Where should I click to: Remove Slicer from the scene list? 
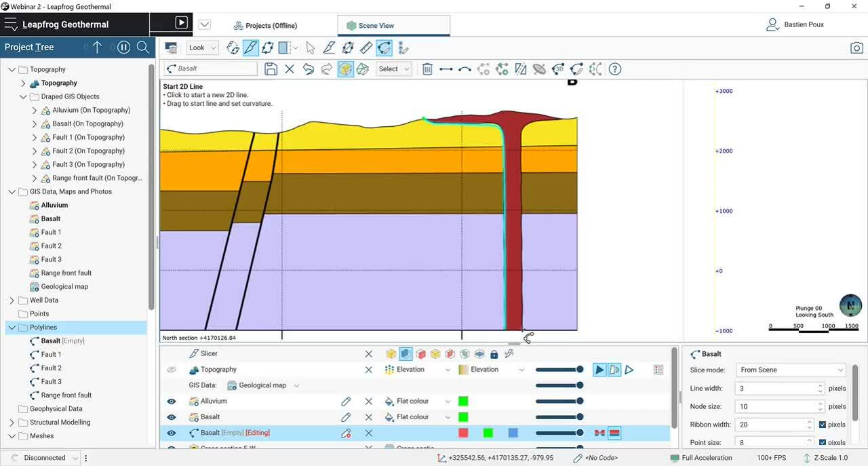point(369,353)
